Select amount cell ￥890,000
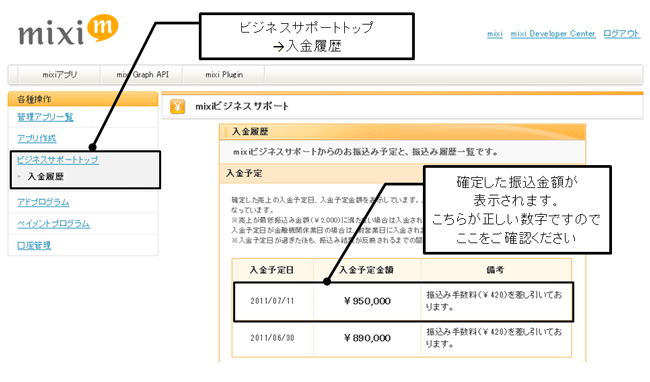Viewport: 650px width, 382px height. coord(367,338)
